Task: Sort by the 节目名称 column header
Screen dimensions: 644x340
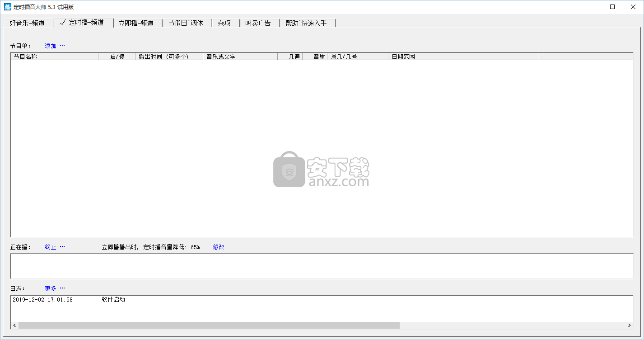Action: pyautogui.click(x=55, y=57)
